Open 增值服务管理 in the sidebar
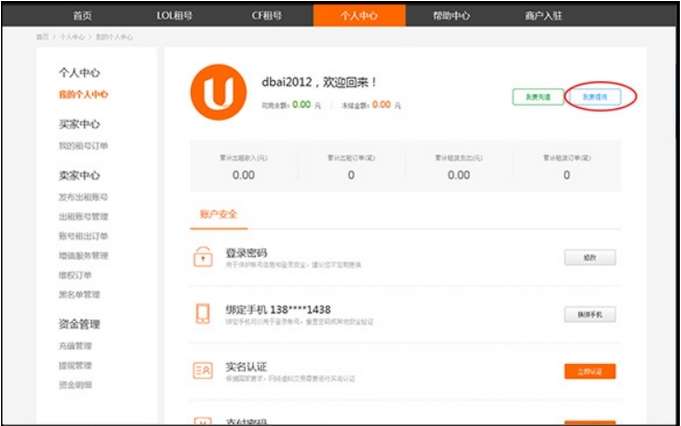 [83, 255]
